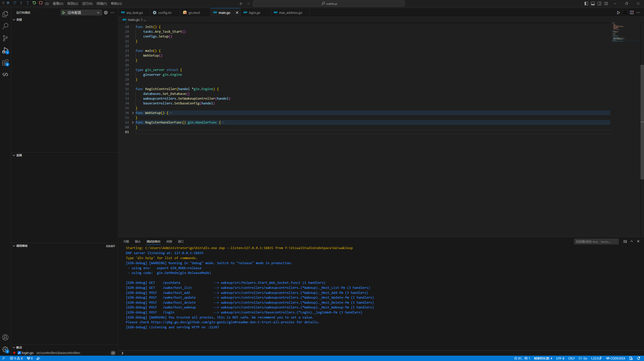
Task: Switch to the config.ini tab
Action: point(165,13)
